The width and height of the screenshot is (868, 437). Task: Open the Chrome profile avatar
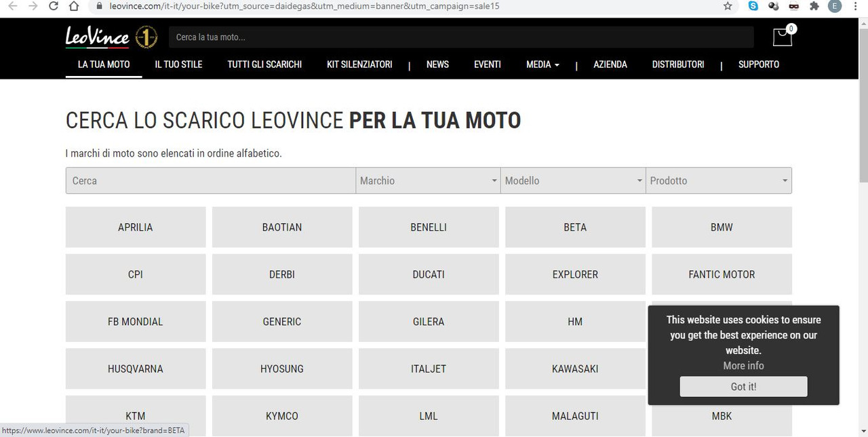(x=835, y=6)
